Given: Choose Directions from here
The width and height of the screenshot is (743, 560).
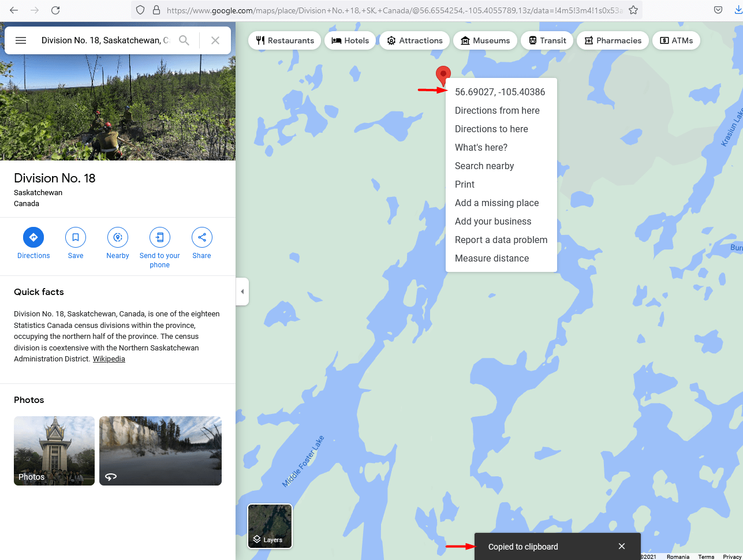Looking at the screenshot, I should (501, 110).
